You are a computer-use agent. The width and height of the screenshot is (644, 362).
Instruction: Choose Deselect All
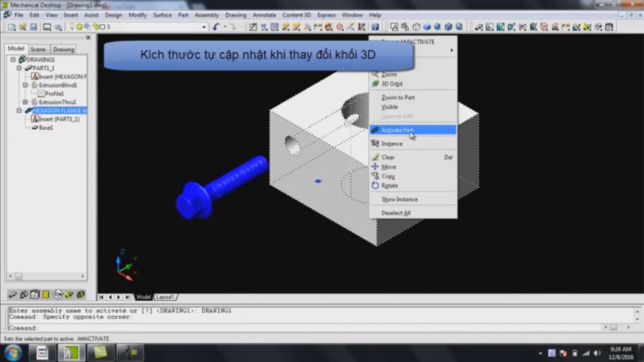396,213
